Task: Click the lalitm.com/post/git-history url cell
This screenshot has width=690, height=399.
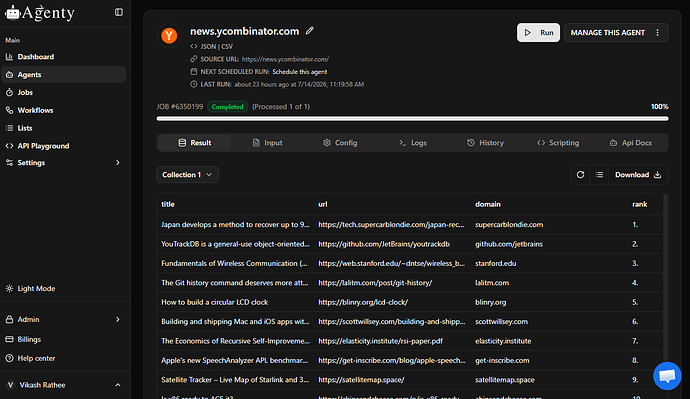Action: pyautogui.click(x=375, y=282)
